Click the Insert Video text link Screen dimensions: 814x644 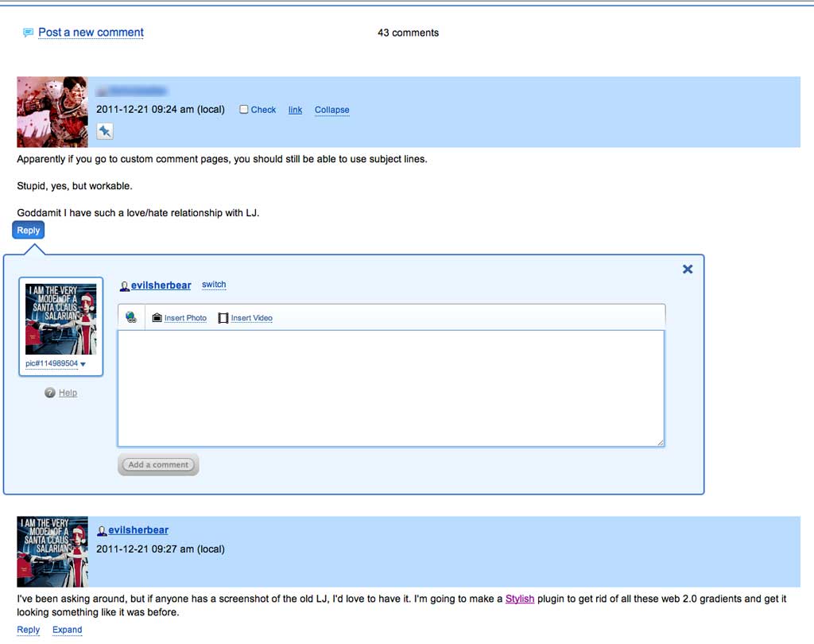(x=252, y=318)
